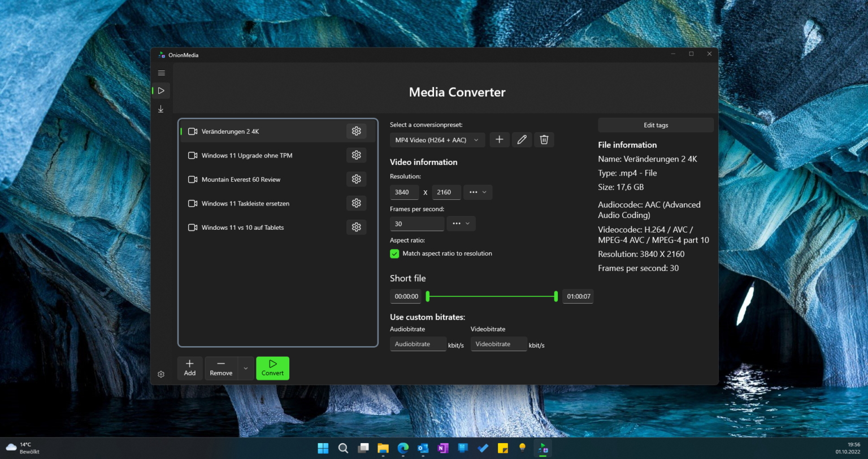Click the OnionMedia taskbar icon
Viewport: 868px width, 459px height.
[x=543, y=448]
